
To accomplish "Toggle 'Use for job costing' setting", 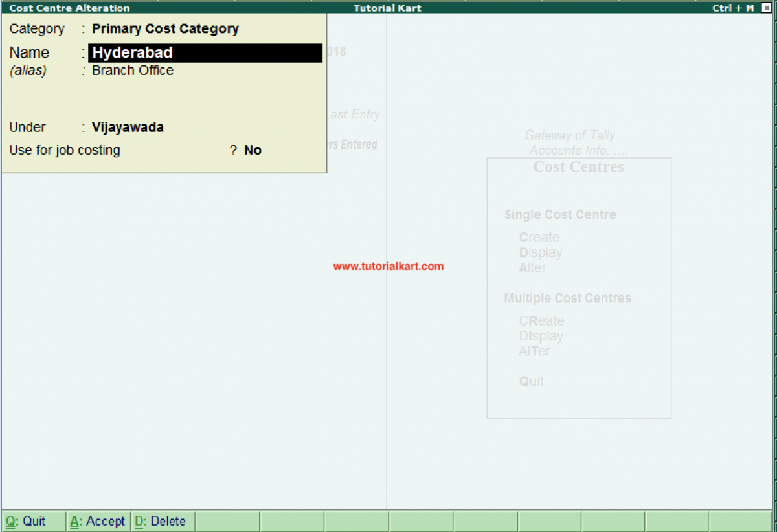I will pyautogui.click(x=253, y=150).
